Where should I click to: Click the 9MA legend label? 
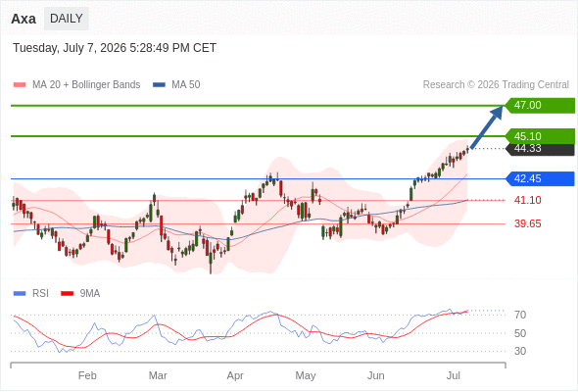point(90,294)
